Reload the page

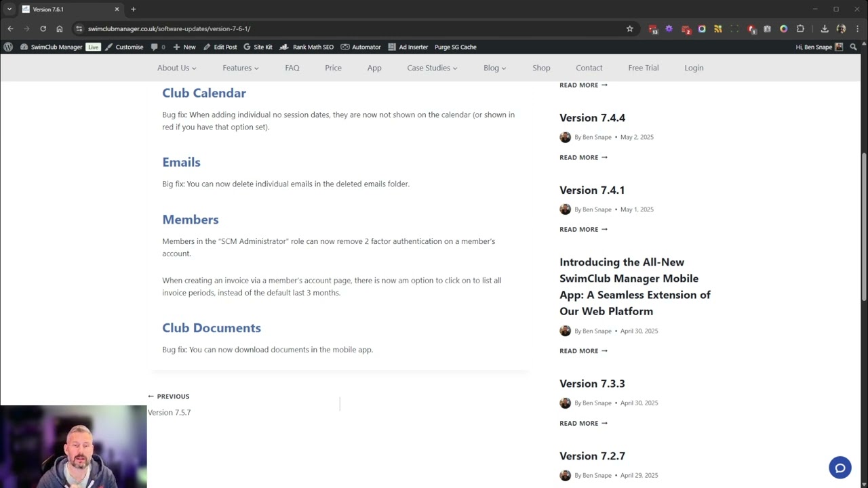43,28
